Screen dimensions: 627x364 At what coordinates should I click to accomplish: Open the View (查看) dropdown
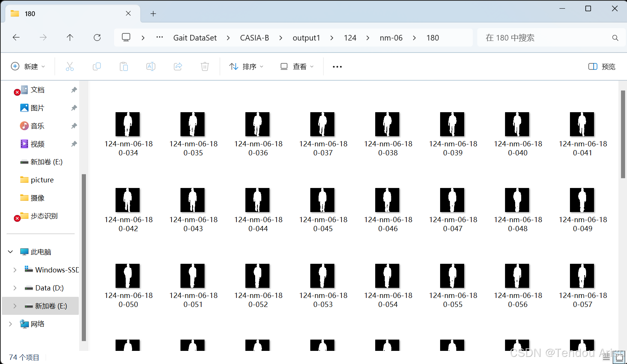(297, 66)
